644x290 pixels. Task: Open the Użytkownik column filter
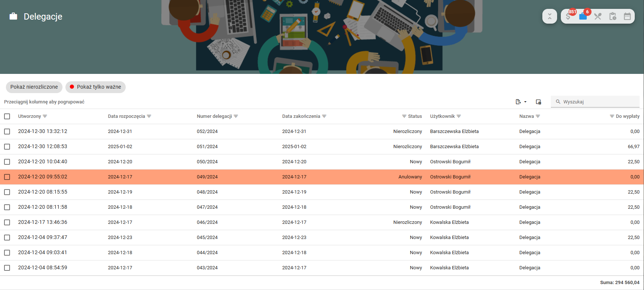tap(459, 116)
